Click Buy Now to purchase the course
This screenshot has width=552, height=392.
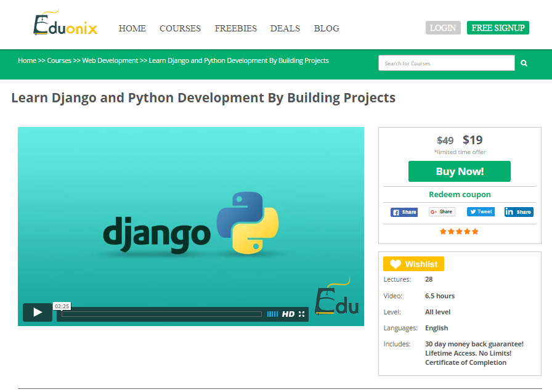pyautogui.click(x=459, y=171)
